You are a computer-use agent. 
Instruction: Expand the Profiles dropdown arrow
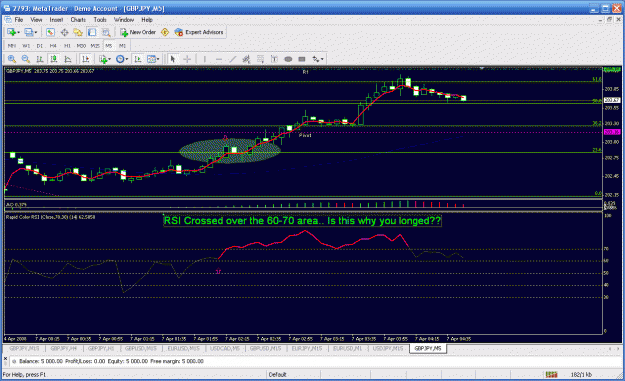pyautogui.click(x=36, y=33)
